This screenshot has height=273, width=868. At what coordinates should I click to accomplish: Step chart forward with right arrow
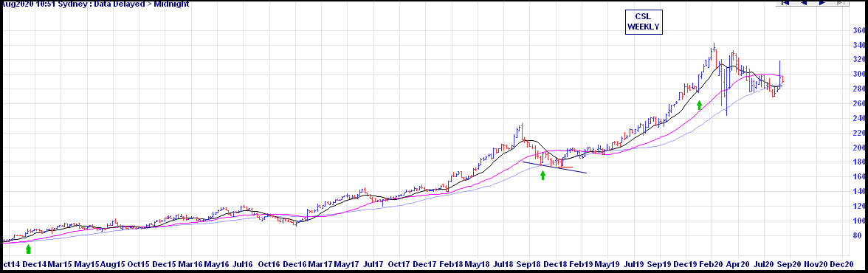(822, 3)
